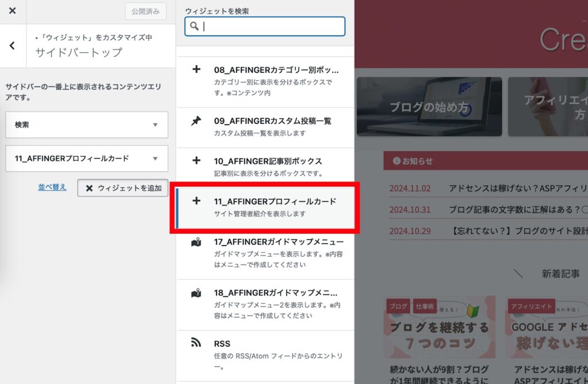The height and width of the screenshot is (384, 588).
Task: Open the ブログを継続する7つのコツ post thumbnail
Action: [x=439, y=327]
